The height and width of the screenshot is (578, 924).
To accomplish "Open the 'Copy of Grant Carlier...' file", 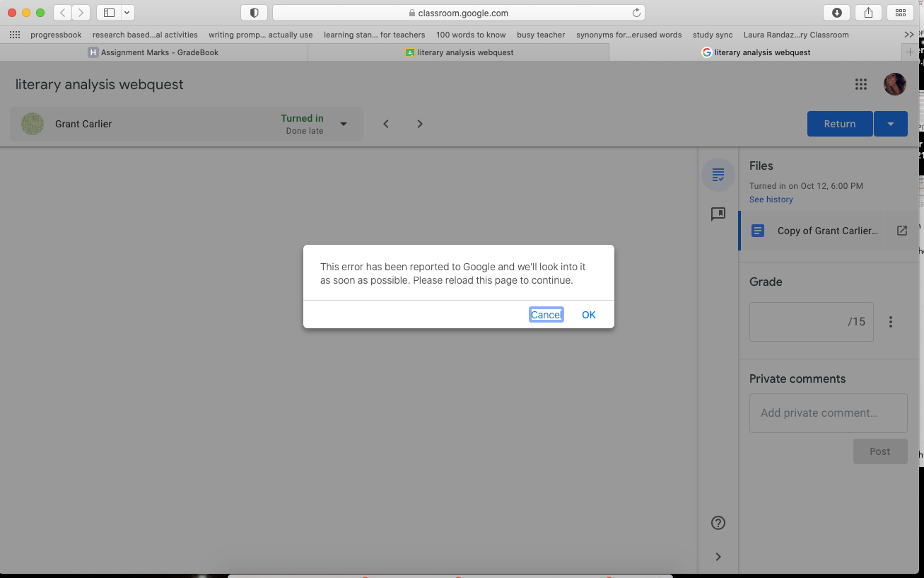I will coord(812,231).
